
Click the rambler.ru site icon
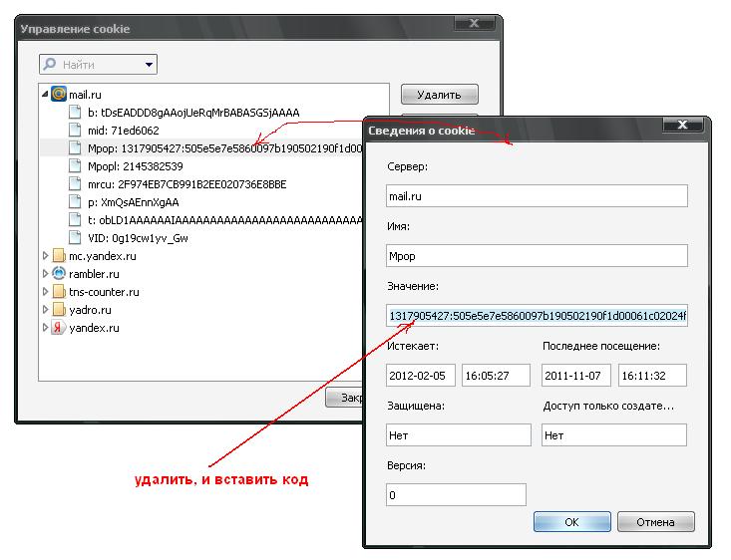coord(58,273)
